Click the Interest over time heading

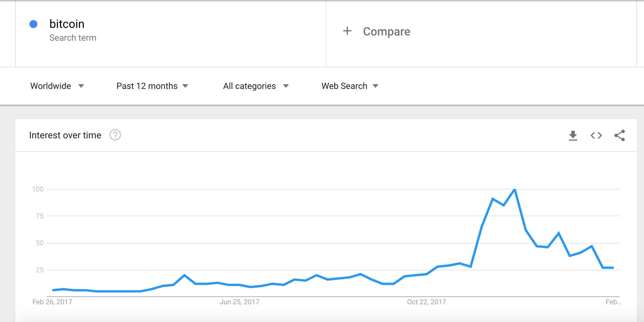65,135
